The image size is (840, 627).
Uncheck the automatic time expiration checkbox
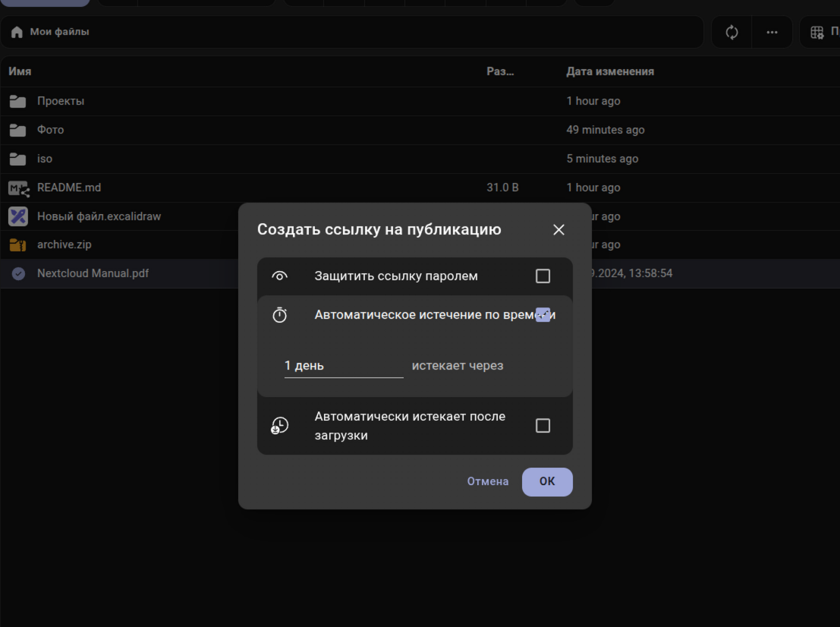pos(543,315)
